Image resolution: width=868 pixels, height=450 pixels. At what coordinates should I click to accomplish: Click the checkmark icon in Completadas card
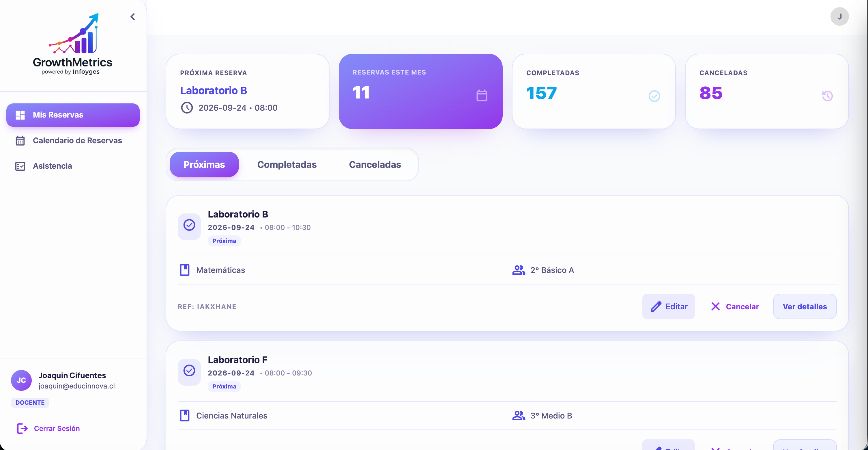click(x=654, y=96)
